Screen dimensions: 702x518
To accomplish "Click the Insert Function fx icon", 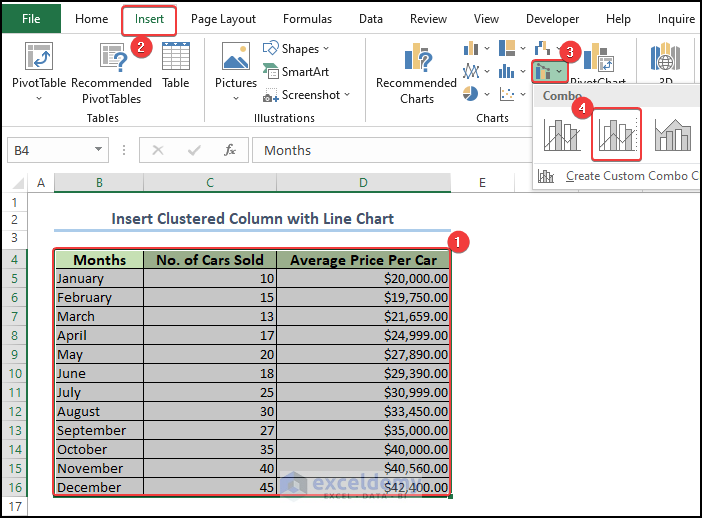I will click(230, 150).
